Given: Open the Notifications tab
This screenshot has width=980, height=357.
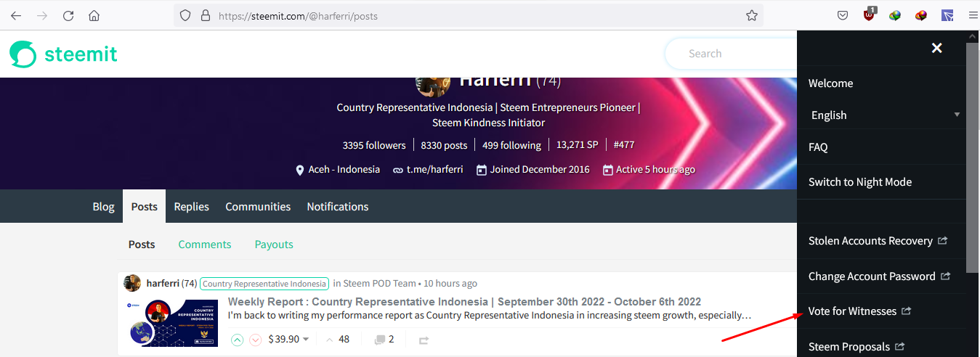Looking at the screenshot, I should click(338, 207).
